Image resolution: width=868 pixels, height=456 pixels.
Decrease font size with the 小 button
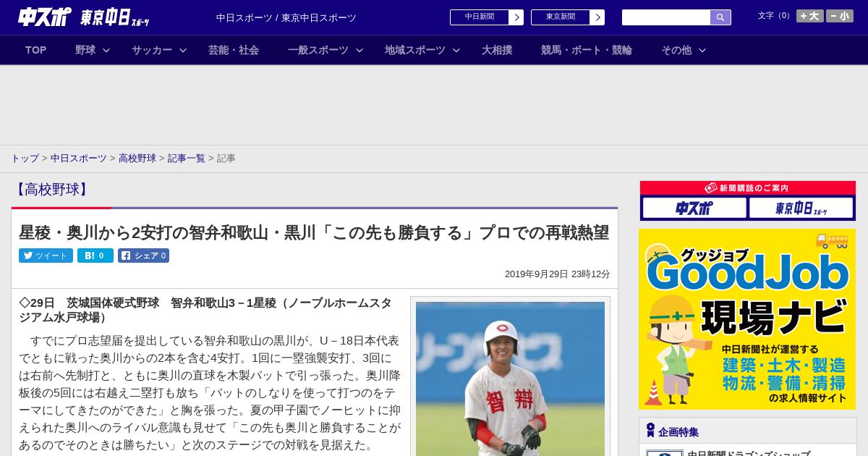click(x=840, y=16)
